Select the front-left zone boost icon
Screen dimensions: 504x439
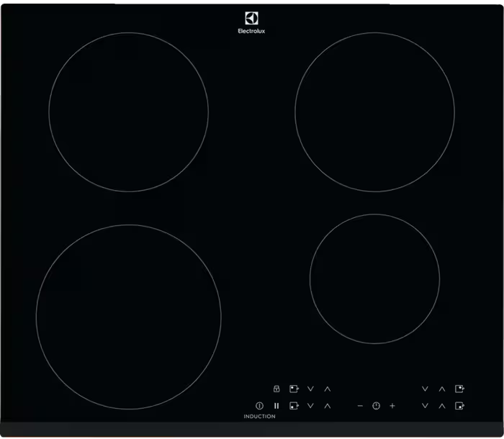coord(294,406)
